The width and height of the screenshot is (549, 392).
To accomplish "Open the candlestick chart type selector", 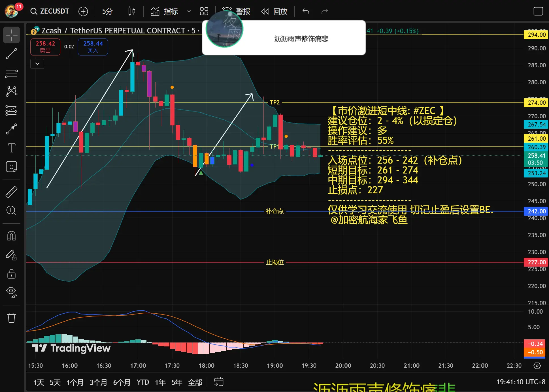I will tap(132, 11).
